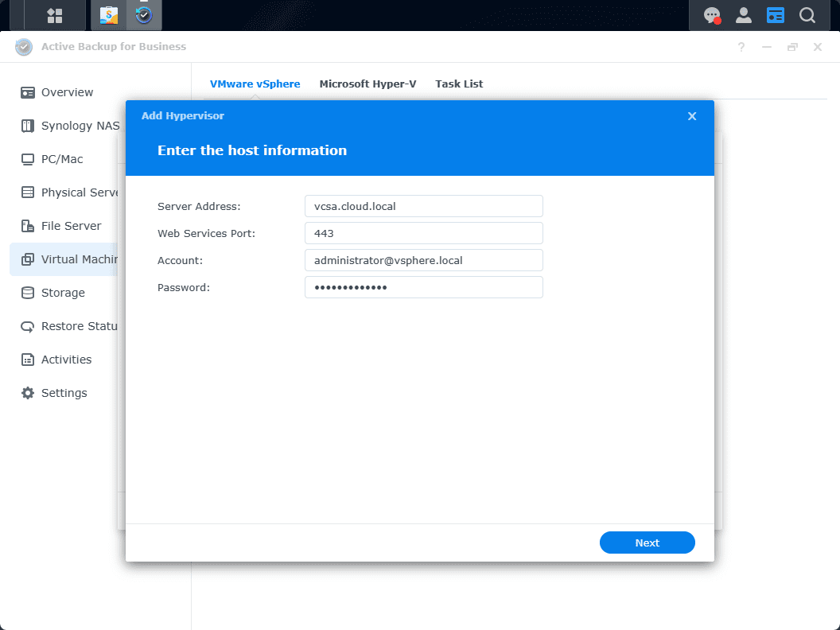Screen dimensions: 840x630
Task: Open the Storage section
Action: [x=63, y=293]
